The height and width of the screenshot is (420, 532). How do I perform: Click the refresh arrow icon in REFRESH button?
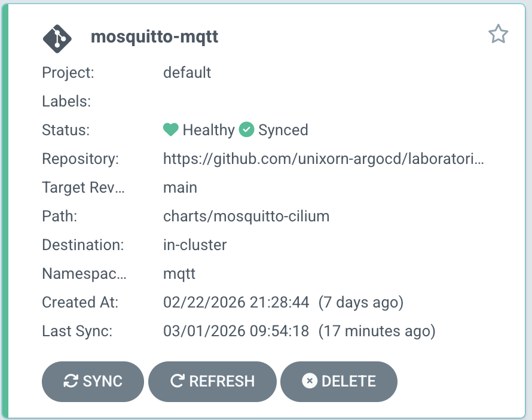(x=177, y=381)
